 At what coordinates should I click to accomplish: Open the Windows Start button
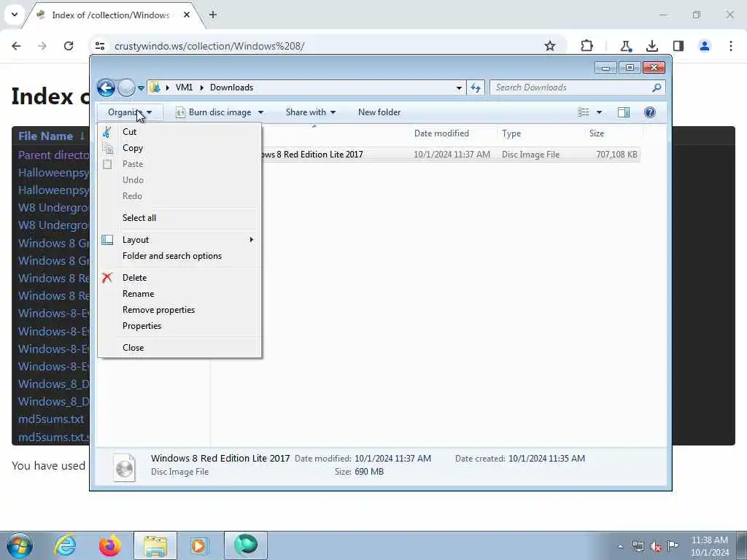point(20,545)
